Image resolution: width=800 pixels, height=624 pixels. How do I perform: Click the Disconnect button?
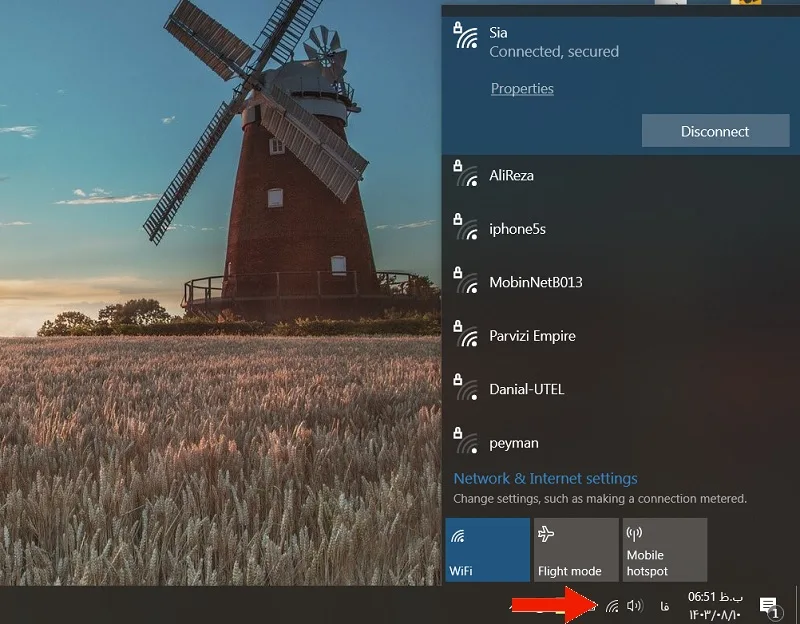point(715,131)
